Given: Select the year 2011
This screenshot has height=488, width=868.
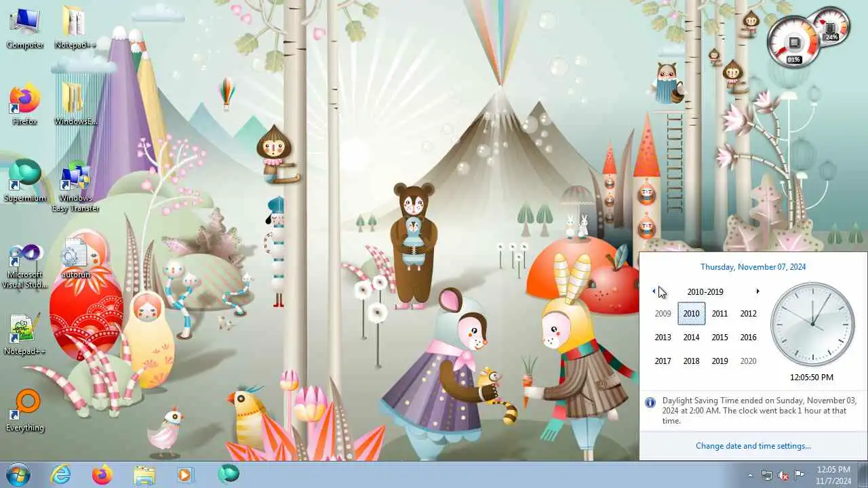Looking at the screenshot, I should (x=719, y=314).
